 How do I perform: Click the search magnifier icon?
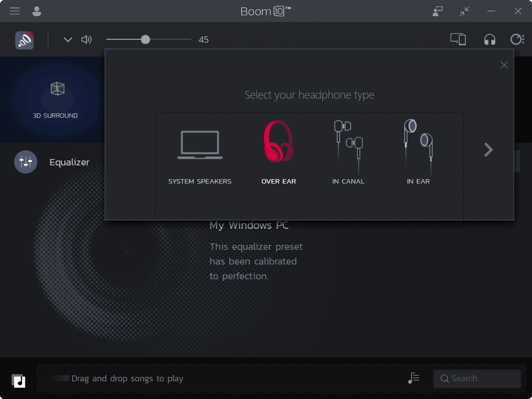444,378
